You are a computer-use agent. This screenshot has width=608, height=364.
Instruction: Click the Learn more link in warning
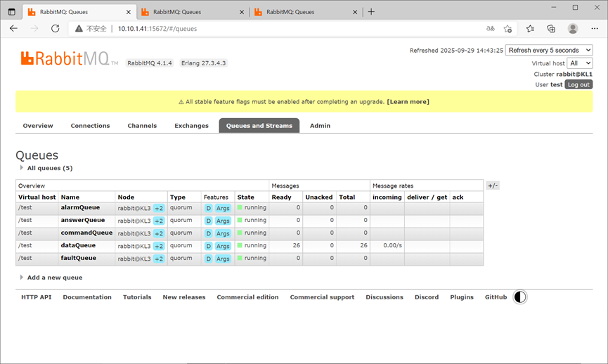(x=408, y=102)
